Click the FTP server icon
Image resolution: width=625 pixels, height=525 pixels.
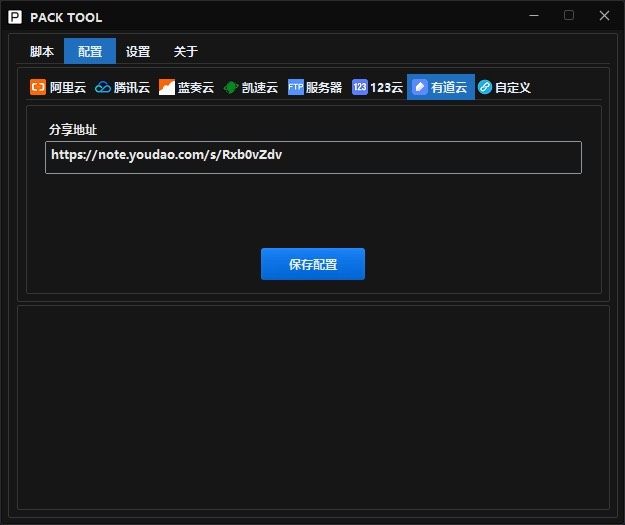pos(296,87)
